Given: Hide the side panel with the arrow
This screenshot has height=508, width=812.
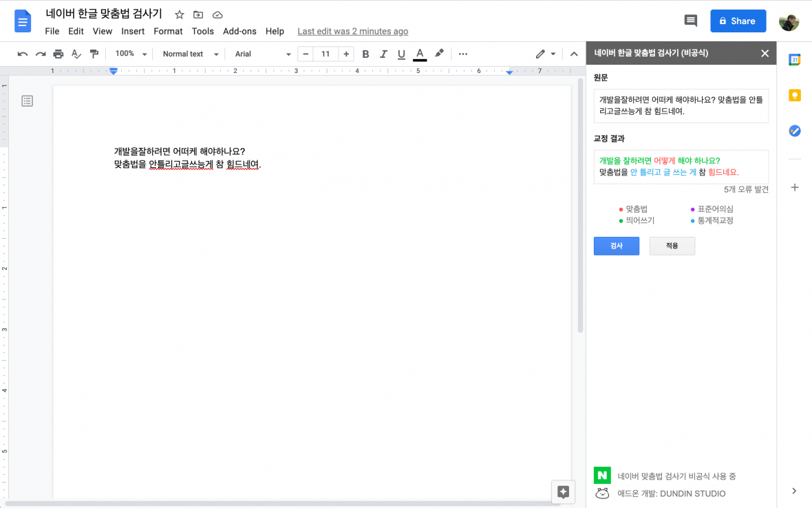Looking at the screenshot, I should (794, 491).
